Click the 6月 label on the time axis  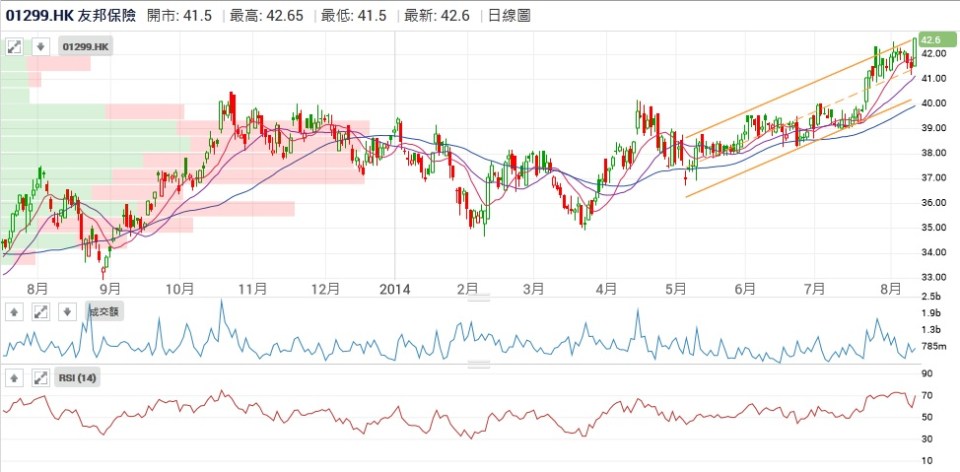[743, 288]
